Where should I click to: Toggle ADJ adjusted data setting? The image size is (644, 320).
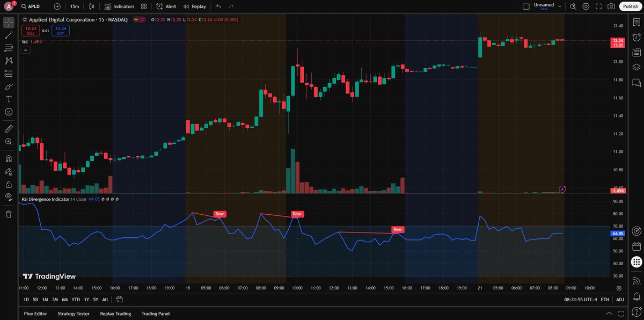click(620, 299)
